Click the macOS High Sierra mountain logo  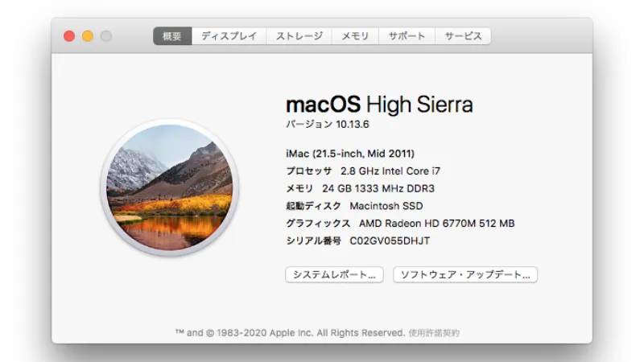coord(171,187)
